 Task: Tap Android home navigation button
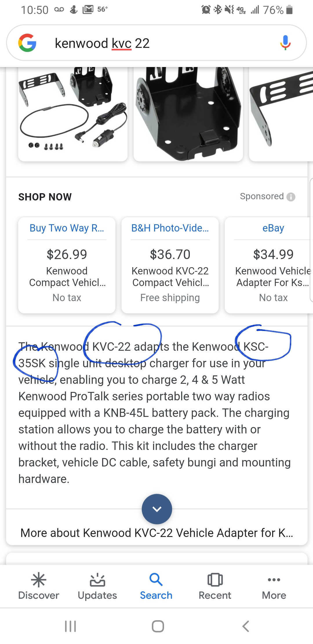158,626
